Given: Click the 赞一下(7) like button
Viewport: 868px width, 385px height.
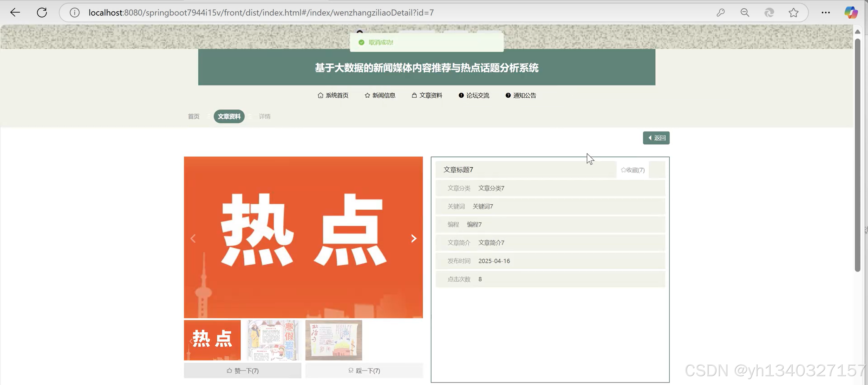Looking at the screenshot, I should click(242, 371).
